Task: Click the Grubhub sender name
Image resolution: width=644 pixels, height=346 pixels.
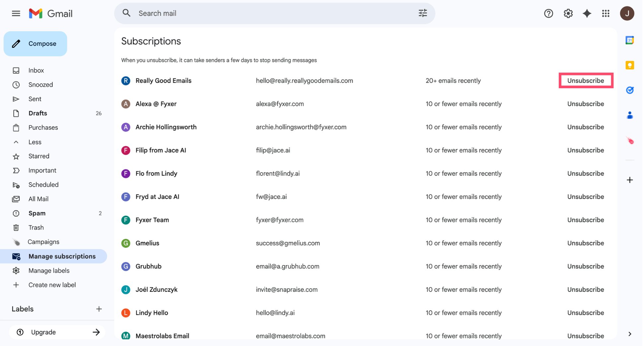Action: 148,266
